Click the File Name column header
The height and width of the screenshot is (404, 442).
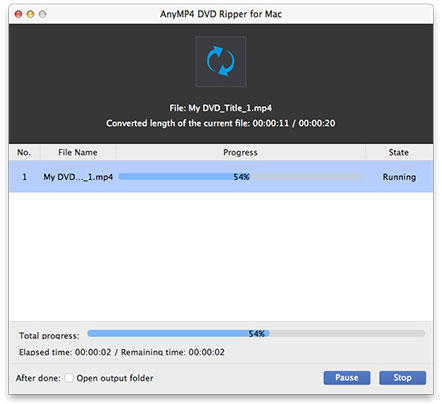[x=78, y=152]
